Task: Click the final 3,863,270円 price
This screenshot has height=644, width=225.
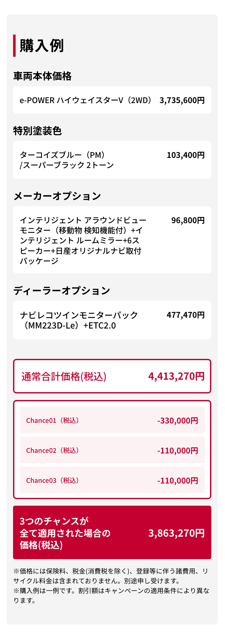Action: [176, 533]
